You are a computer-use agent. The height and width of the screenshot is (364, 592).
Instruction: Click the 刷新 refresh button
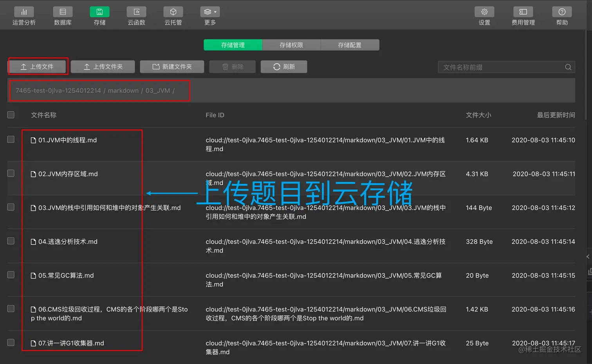point(284,67)
